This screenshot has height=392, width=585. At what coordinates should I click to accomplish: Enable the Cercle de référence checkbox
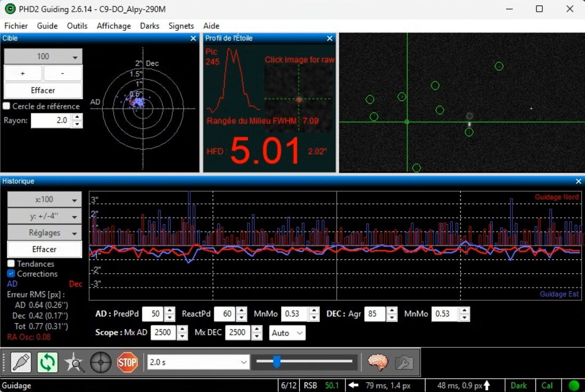[x=6, y=106]
